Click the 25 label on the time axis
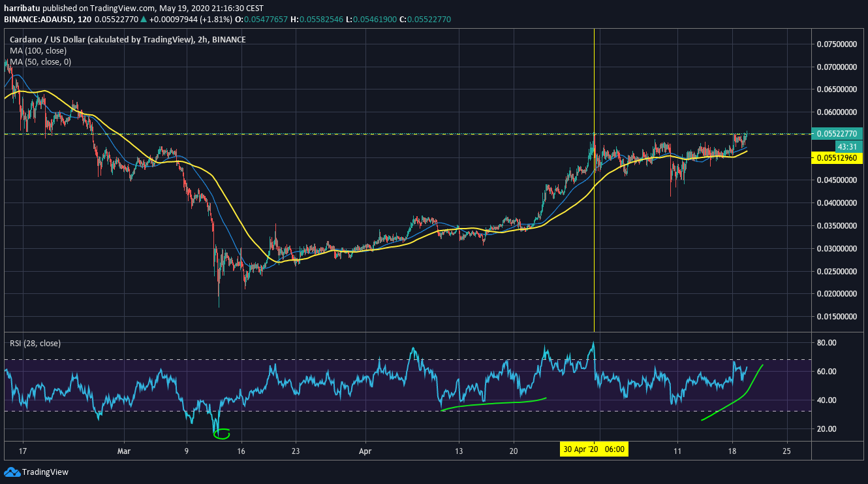 (786, 451)
